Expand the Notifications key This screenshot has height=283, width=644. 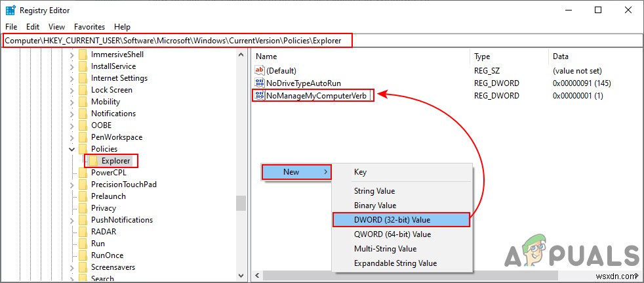pos(72,114)
